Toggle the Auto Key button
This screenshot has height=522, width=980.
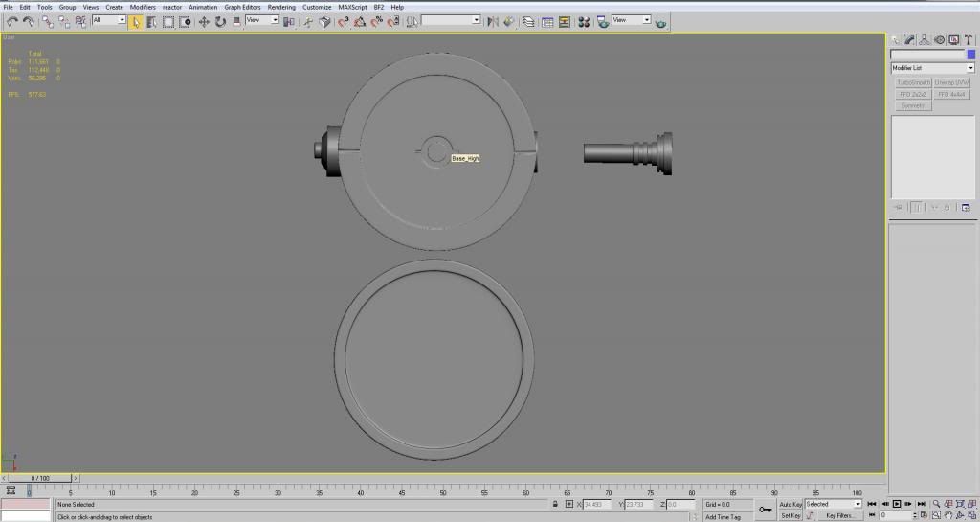[x=791, y=504]
